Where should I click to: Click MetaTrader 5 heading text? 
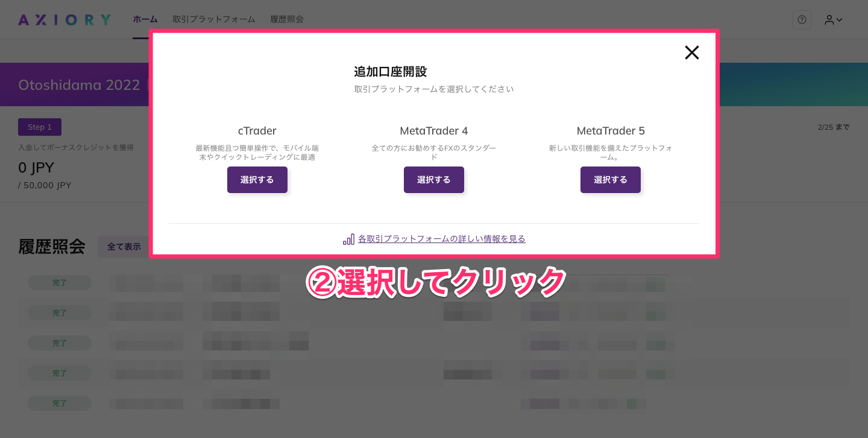(611, 131)
